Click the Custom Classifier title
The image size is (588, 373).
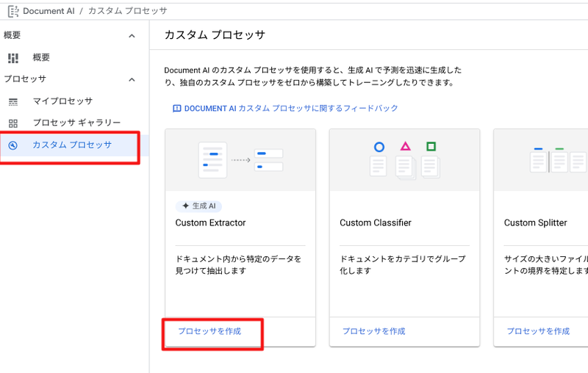pyautogui.click(x=376, y=222)
